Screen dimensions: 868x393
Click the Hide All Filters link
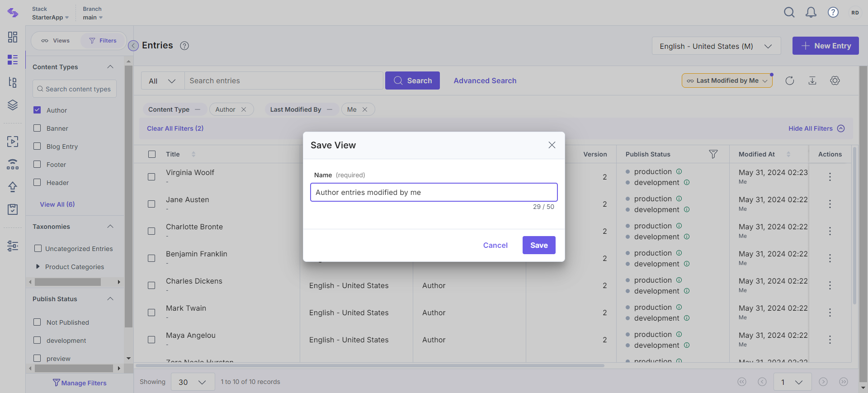pos(816,128)
